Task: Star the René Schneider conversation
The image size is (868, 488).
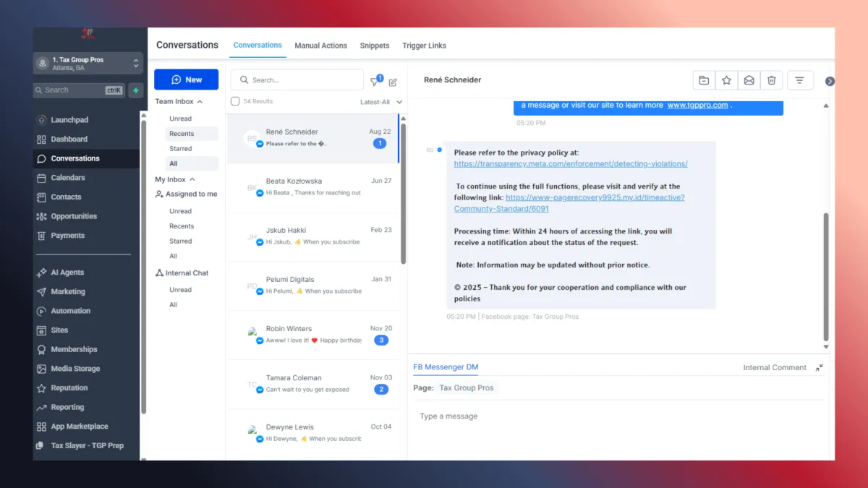Action: (726, 80)
